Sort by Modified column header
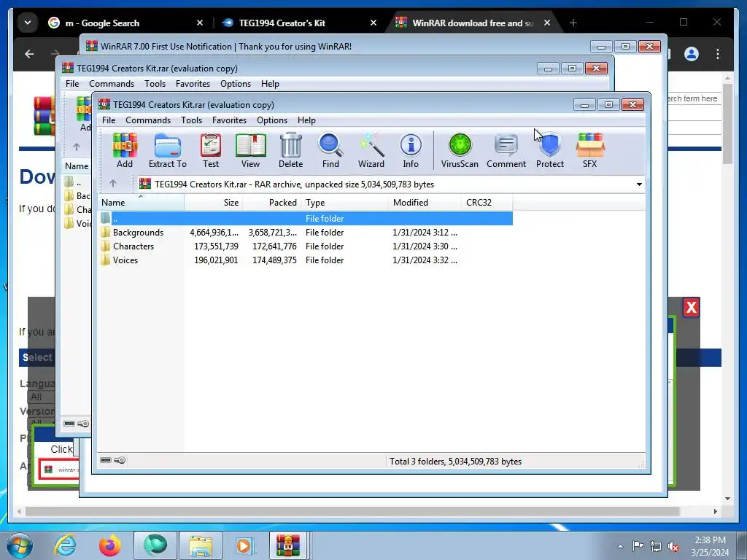Screen dimensions: 747x560 point(425,203)
